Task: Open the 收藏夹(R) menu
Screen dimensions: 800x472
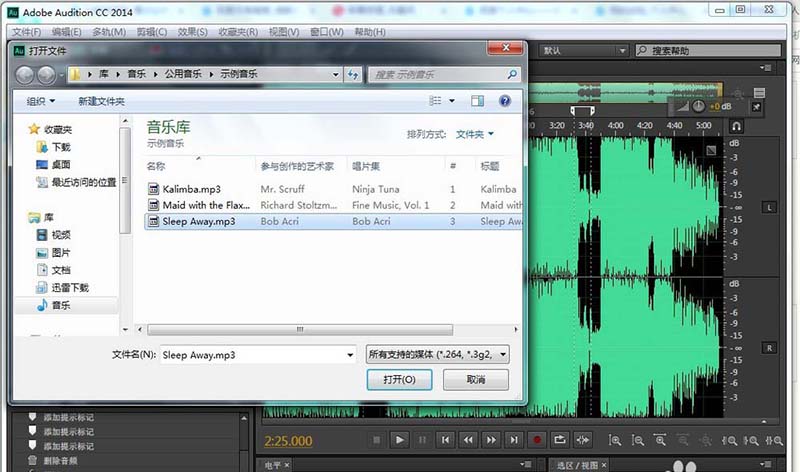Action: click(x=238, y=32)
